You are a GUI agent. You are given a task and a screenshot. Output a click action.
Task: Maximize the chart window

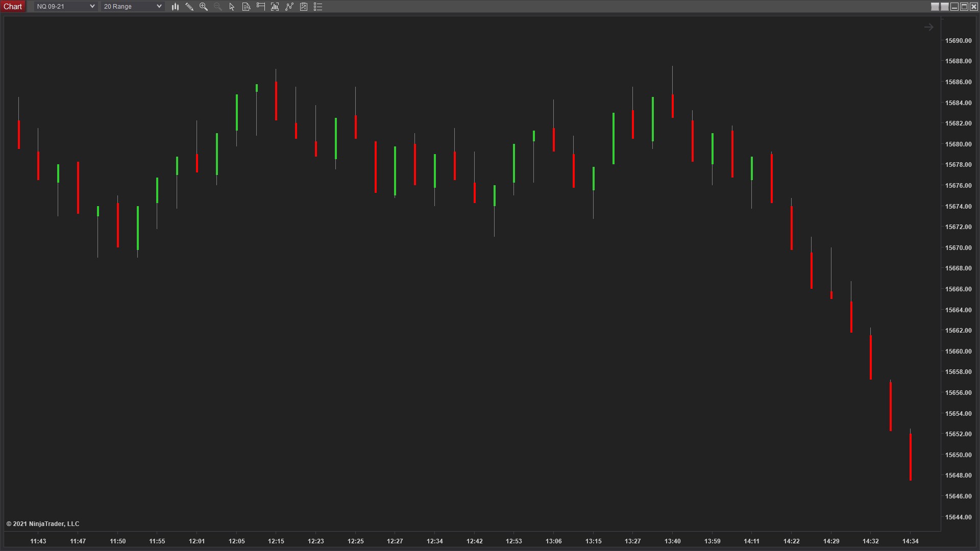(x=964, y=7)
